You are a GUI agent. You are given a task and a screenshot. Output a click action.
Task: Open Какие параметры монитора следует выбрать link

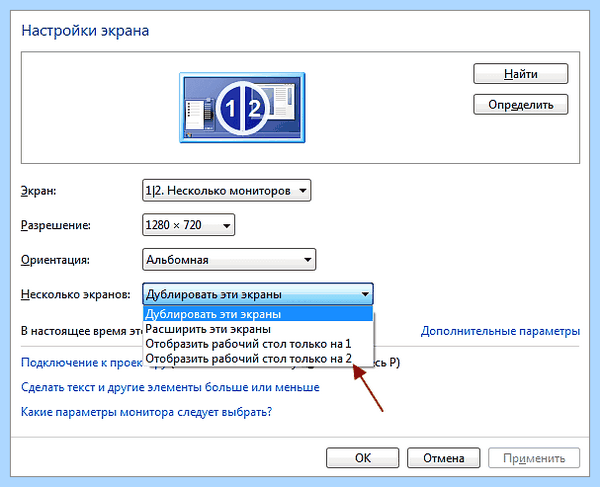[x=147, y=412]
